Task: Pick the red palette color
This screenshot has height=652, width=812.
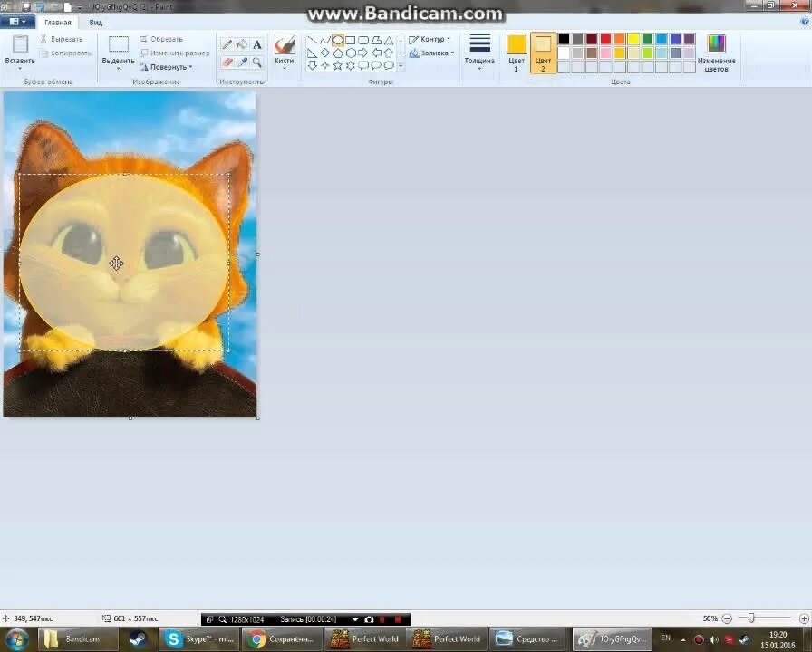Action: 606,39
